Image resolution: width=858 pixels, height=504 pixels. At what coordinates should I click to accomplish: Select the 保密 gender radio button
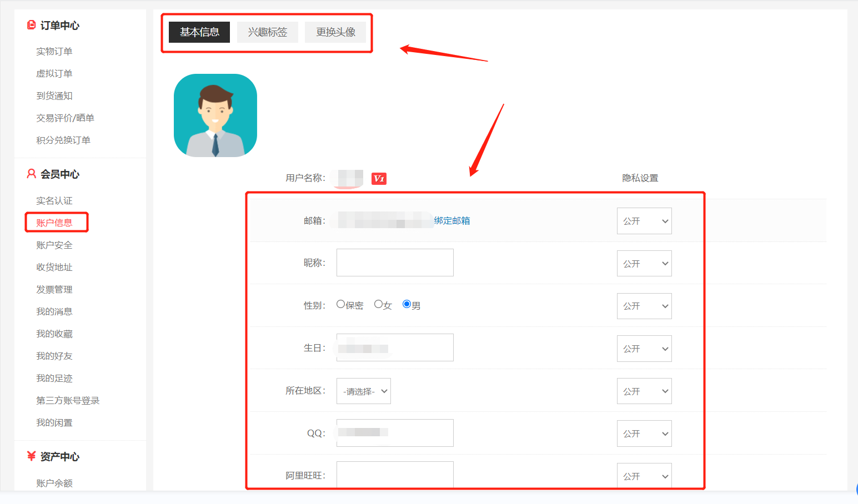click(x=341, y=304)
